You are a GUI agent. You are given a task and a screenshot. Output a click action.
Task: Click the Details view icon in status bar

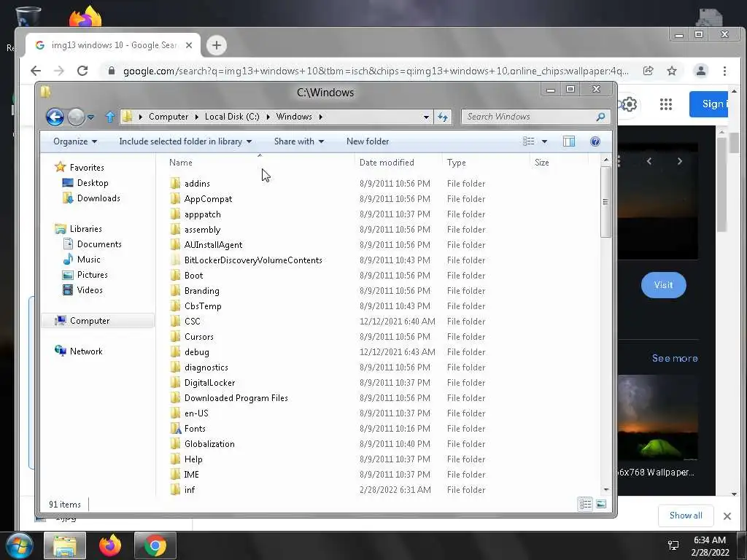(585, 504)
